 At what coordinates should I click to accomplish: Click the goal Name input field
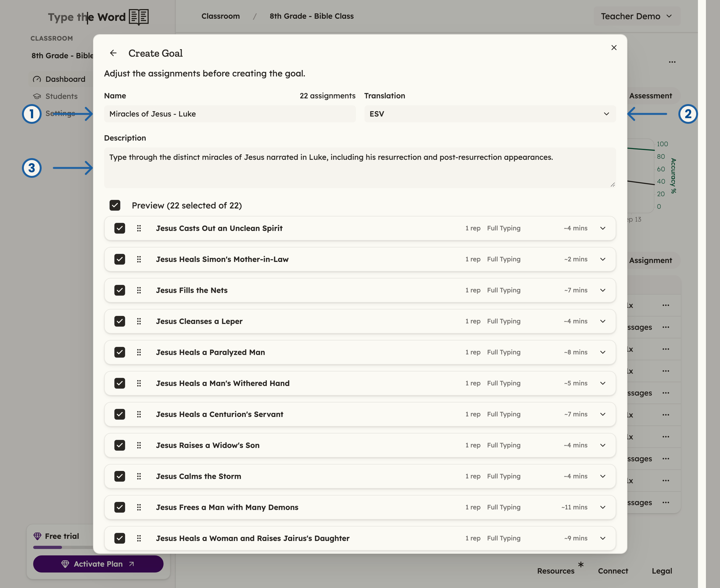pos(230,114)
